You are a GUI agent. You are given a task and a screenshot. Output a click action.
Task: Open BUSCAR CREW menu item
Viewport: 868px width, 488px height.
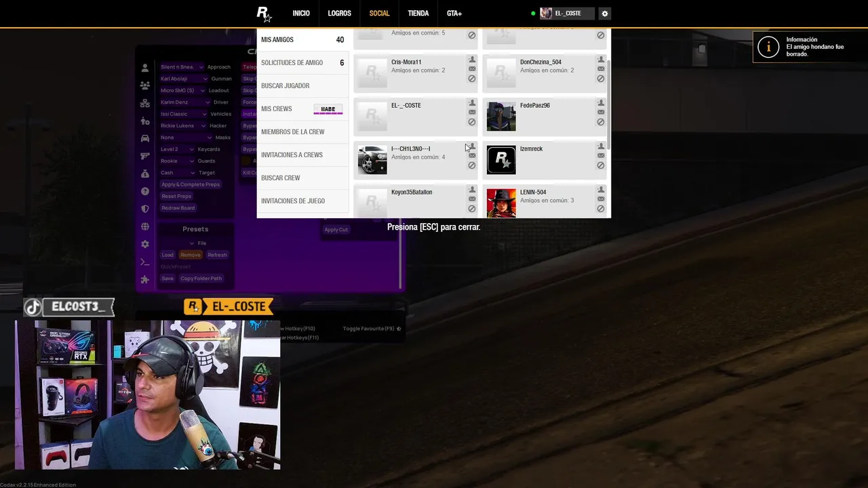pos(302,178)
